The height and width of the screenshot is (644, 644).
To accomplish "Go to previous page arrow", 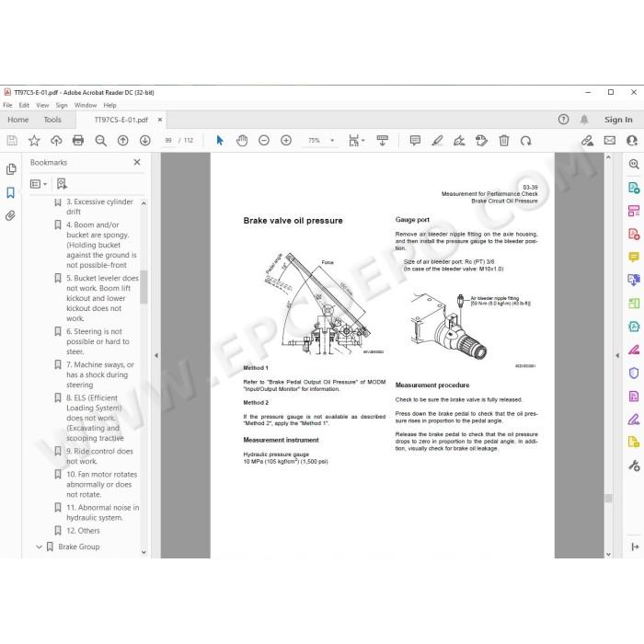I will tap(122, 141).
